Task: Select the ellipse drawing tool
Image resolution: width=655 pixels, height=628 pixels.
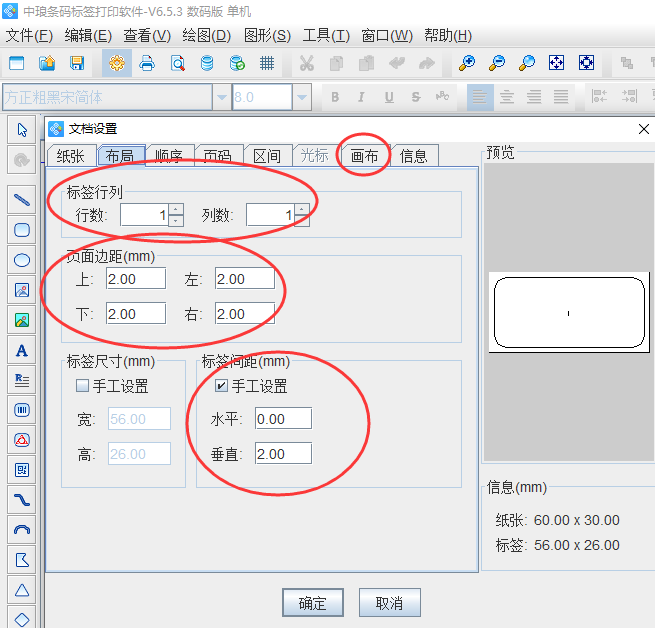Action: 21,259
